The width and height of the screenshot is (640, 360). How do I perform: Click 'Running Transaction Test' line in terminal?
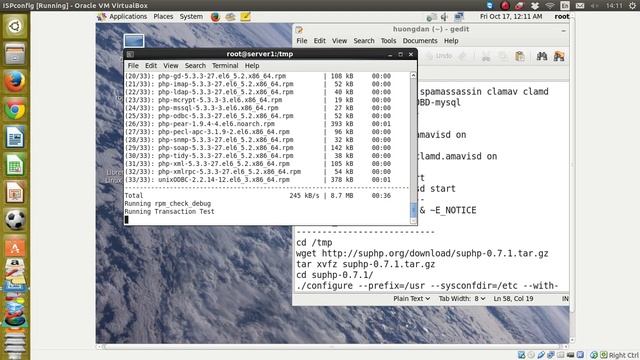click(169, 211)
